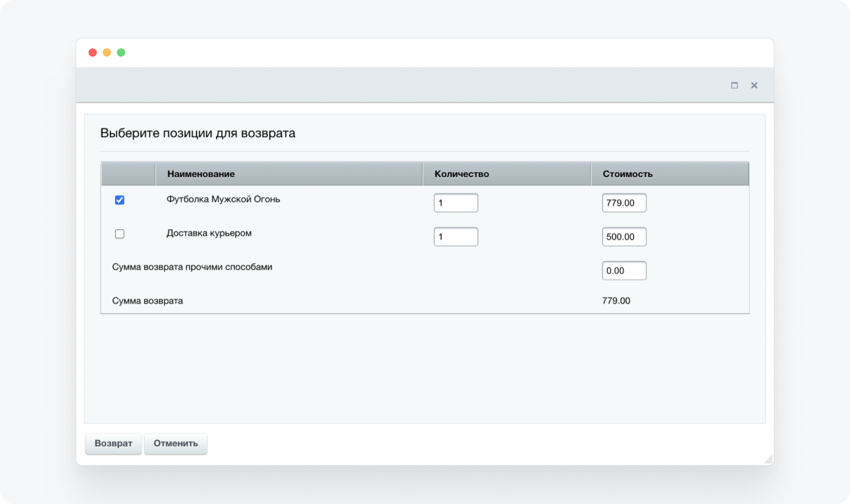This screenshot has height=504, width=850.
Task: Click the Наименование column header
Action: click(289, 174)
